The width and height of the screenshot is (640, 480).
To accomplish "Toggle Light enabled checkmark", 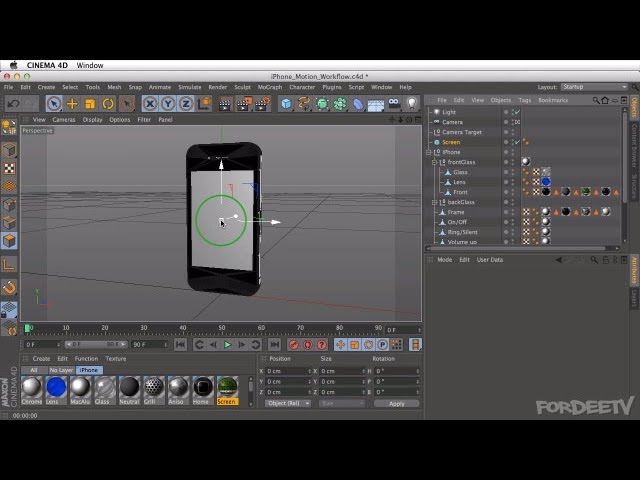I will click(517, 112).
